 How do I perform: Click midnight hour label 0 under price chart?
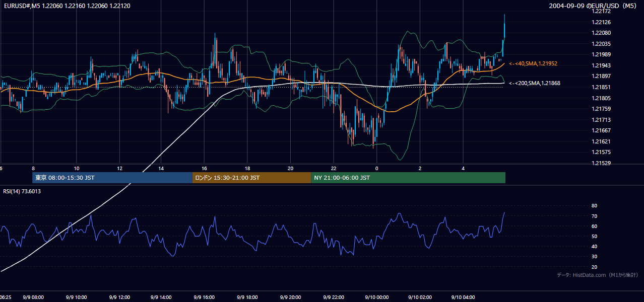pyautogui.click(x=376, y=168)
